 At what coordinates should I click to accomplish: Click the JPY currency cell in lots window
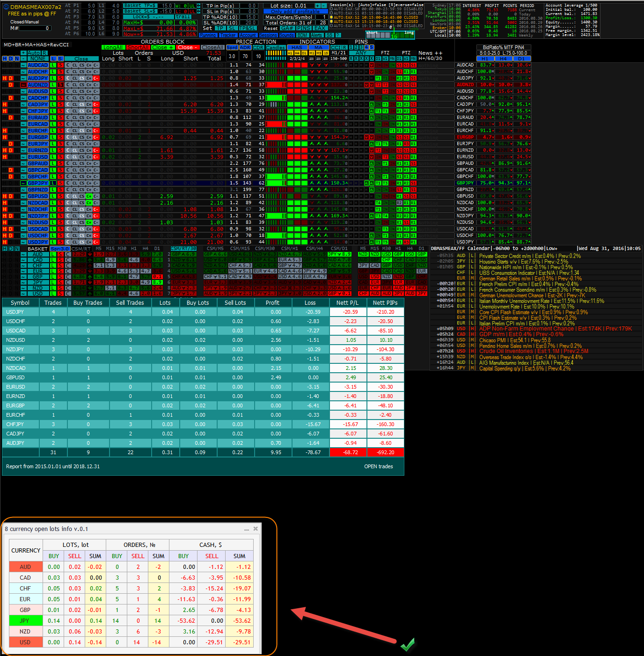[25, 620]
